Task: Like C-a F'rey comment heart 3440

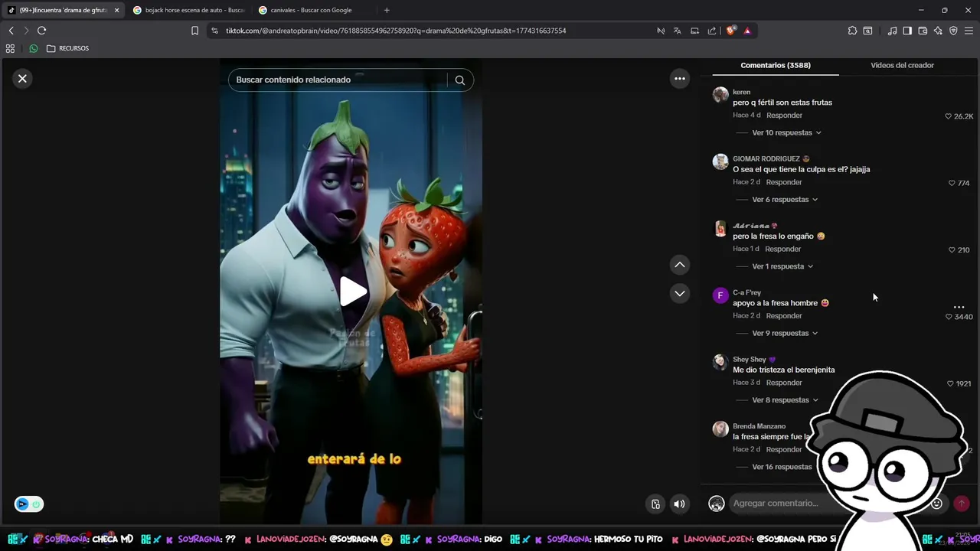Action: click(949, 317)
